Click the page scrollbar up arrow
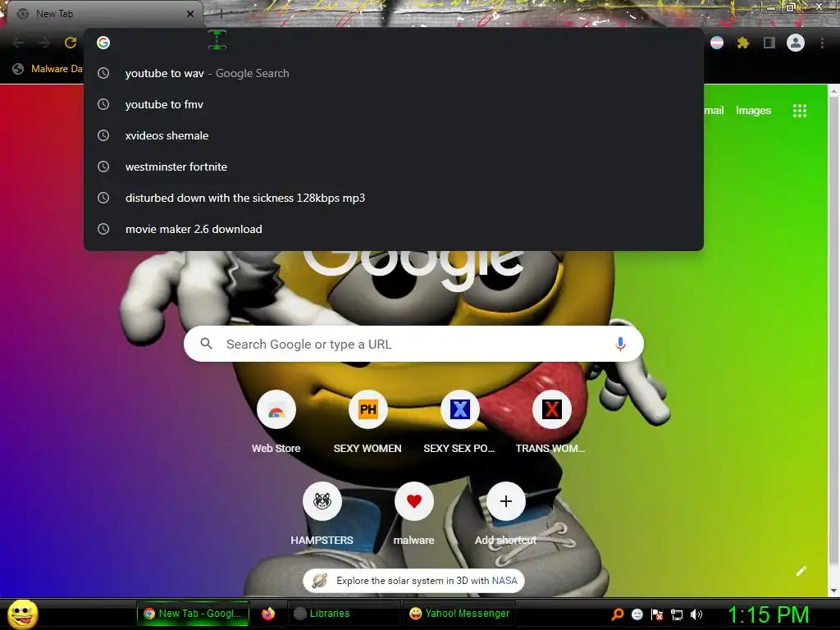The width and height of the screenshot is (840, 630). pos(834,91)
